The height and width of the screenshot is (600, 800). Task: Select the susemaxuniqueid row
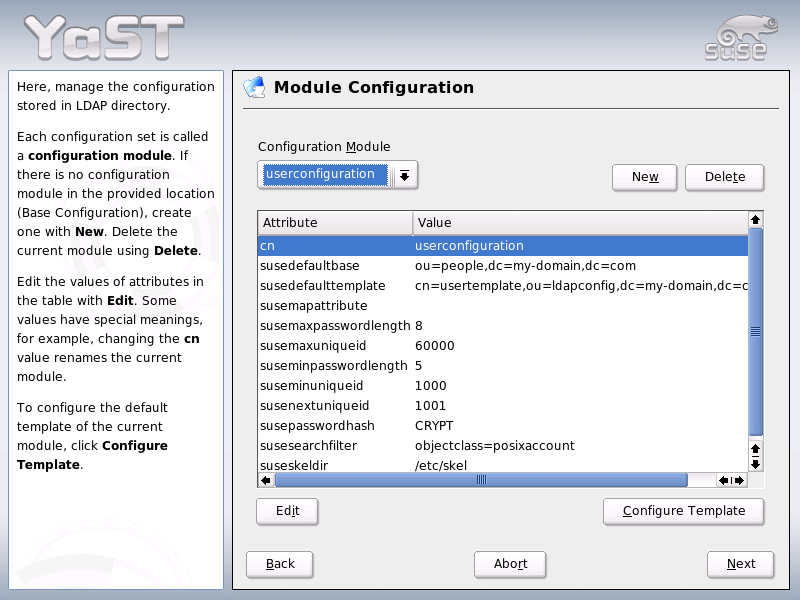[x=503, y=345]
